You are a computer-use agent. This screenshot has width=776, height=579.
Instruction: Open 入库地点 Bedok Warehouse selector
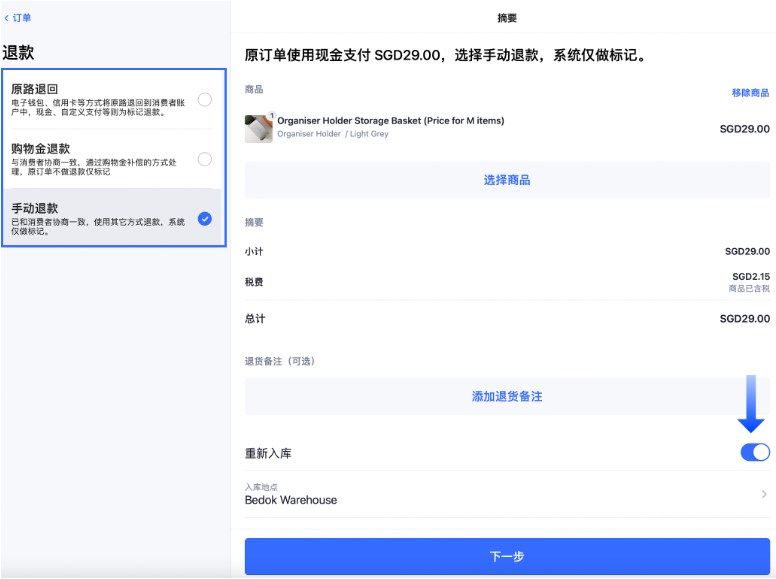pos(500,494)
